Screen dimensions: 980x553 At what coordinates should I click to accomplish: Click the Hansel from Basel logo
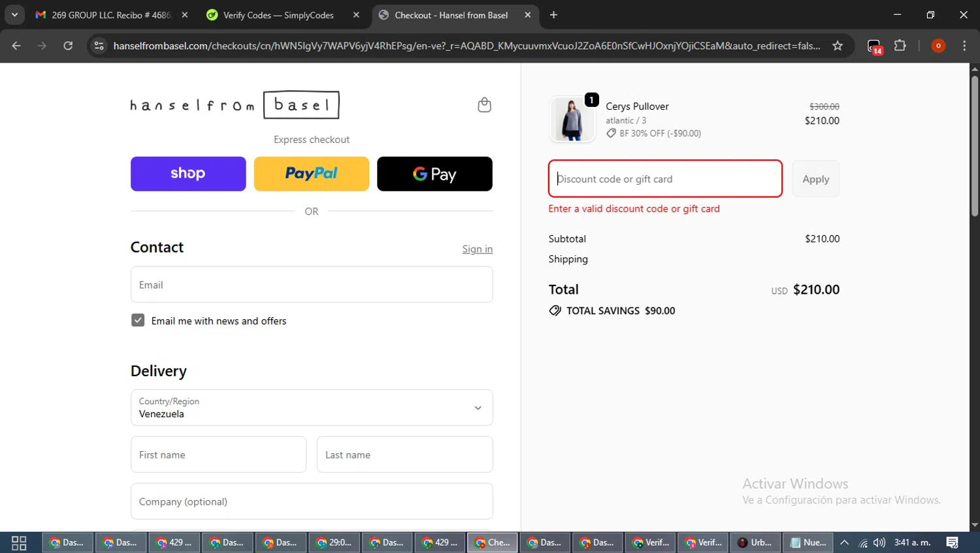235,105
